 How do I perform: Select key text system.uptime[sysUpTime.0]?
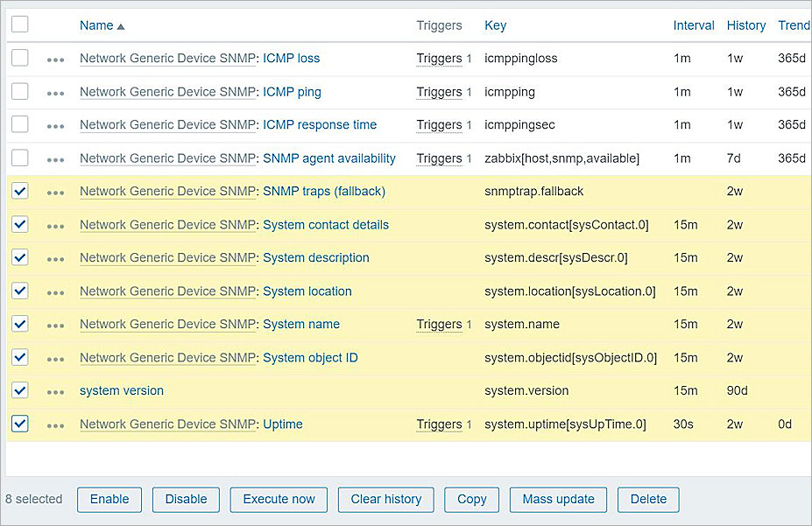[565, 424]
